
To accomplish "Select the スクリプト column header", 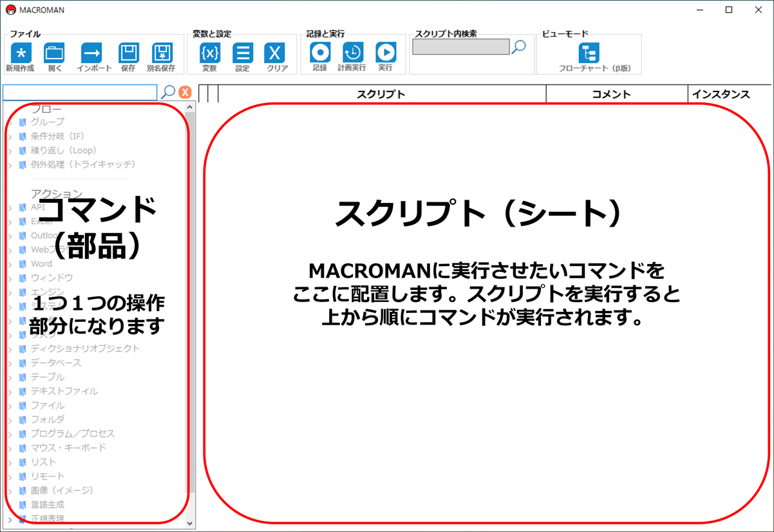I will coord(382,94).
